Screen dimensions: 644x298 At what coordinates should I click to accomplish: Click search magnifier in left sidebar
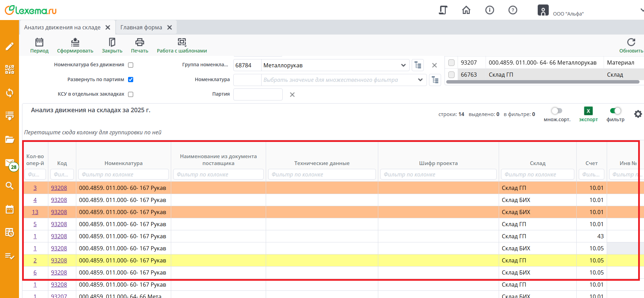(x=10, y=186)
